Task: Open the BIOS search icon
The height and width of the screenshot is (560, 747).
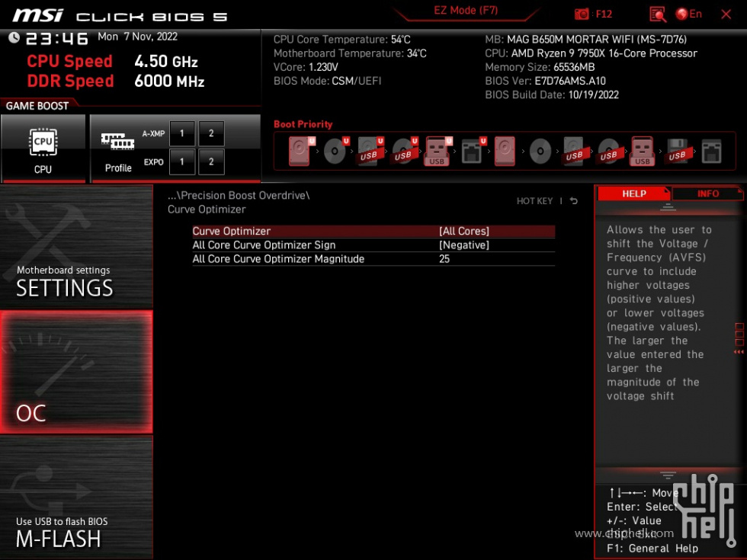Action: [x=657, y=14]
